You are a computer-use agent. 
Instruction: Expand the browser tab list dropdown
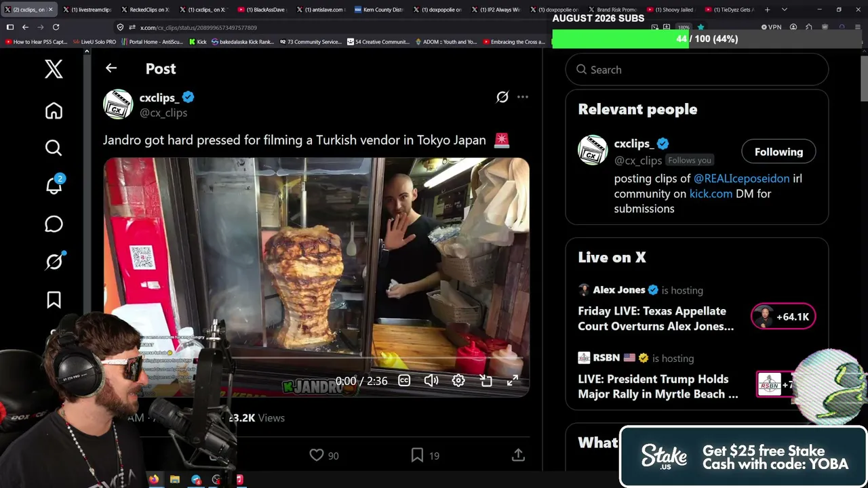pyautogui.click(x=785, y=9)
